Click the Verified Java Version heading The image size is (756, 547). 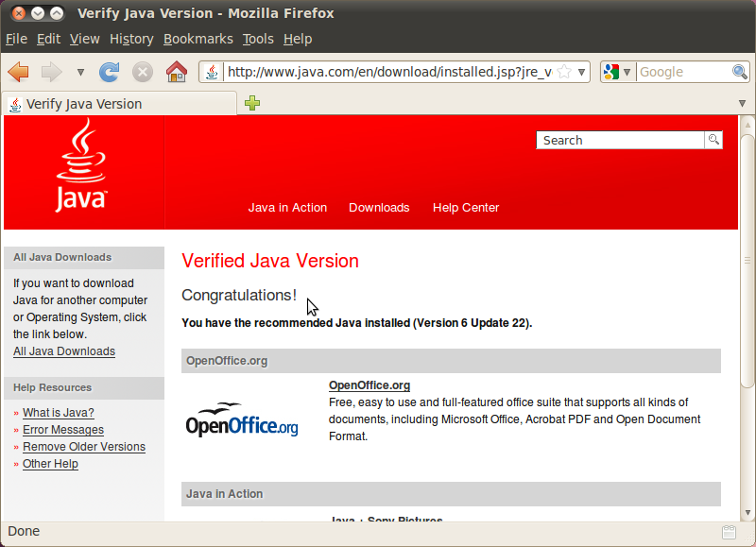click(x=270, y=261)
